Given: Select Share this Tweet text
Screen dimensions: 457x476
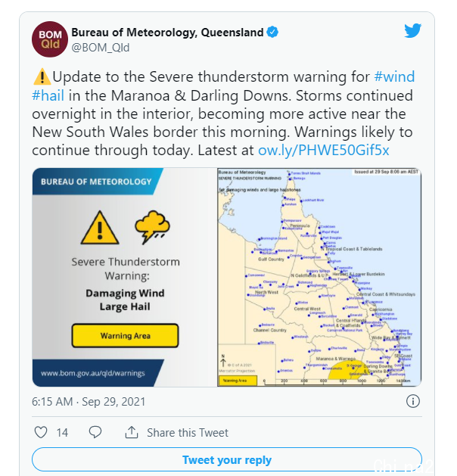Looking at the screenshot, I should tap(188, 433).
